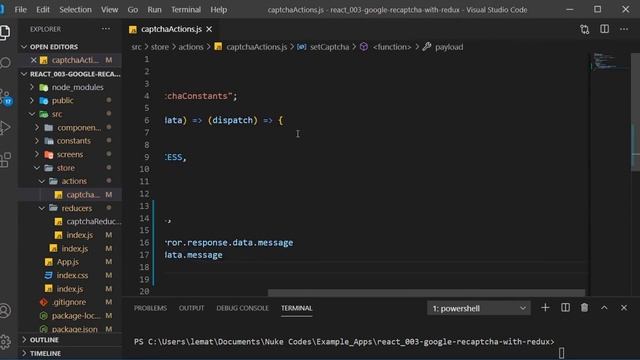Click the payload breadcrumb item
This screenshot has width=640, height=360.
[449, 47]
